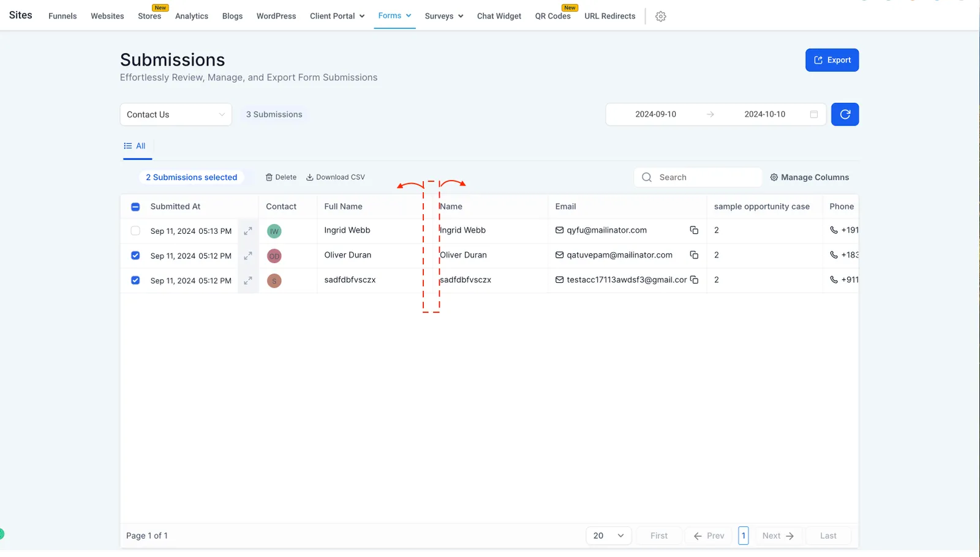Viewport: 980px width, 557px height.
Task: Click the refresh submissions icon button
Action: [x=845, y=114]
